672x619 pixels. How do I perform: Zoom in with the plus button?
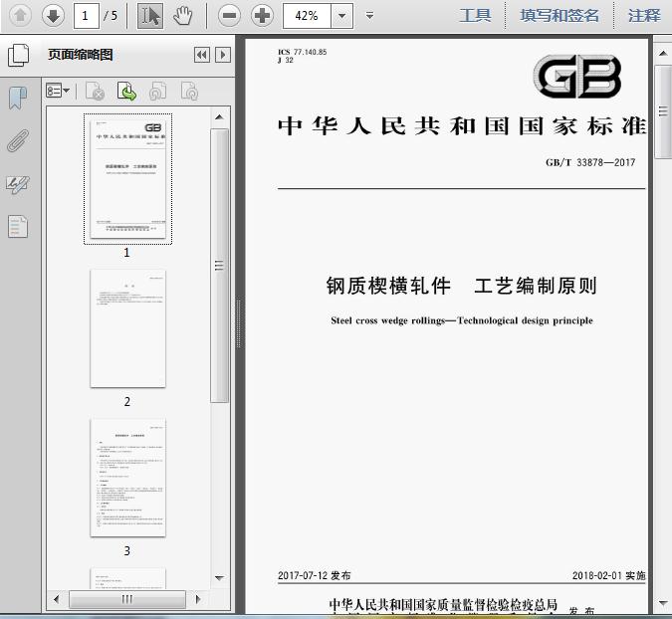click(262, 16)
